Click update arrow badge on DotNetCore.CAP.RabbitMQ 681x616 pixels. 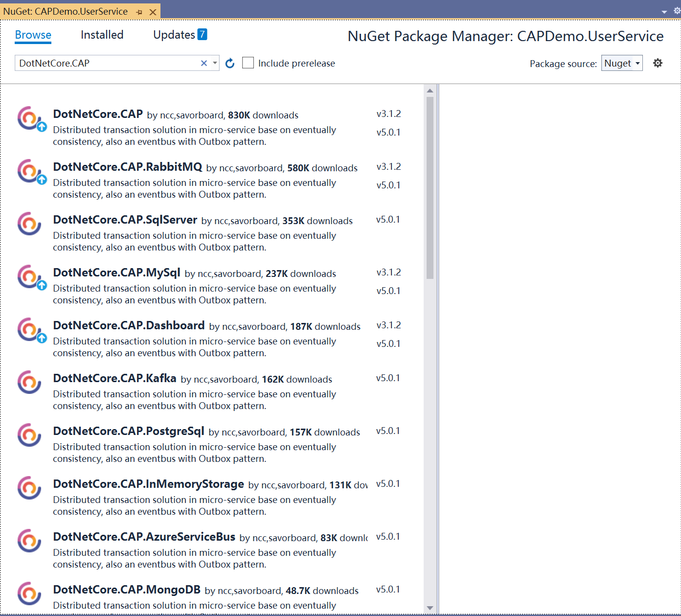click(x=42, y=180)
